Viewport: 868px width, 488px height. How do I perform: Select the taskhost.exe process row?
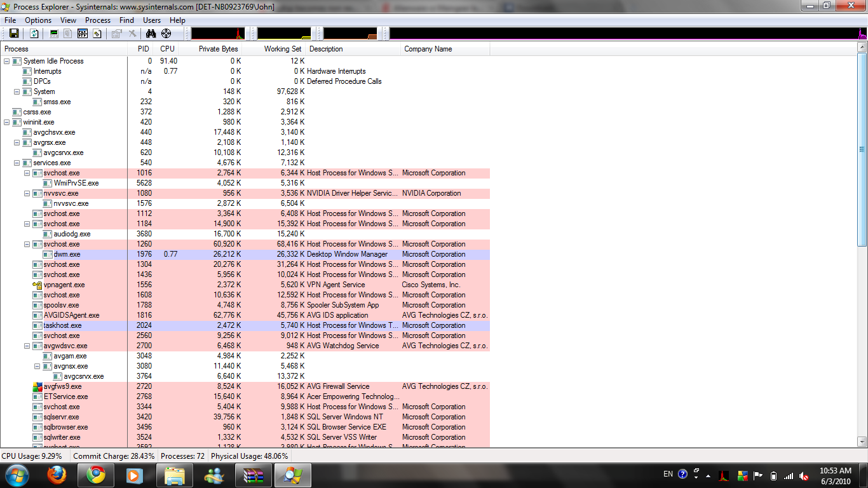point(245,325)
